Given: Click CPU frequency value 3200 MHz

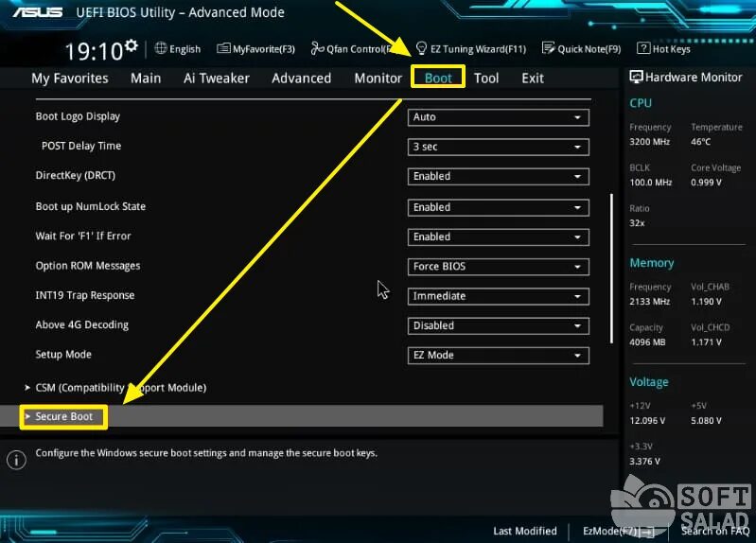Looking at the screenshot, I should point(649,142).
